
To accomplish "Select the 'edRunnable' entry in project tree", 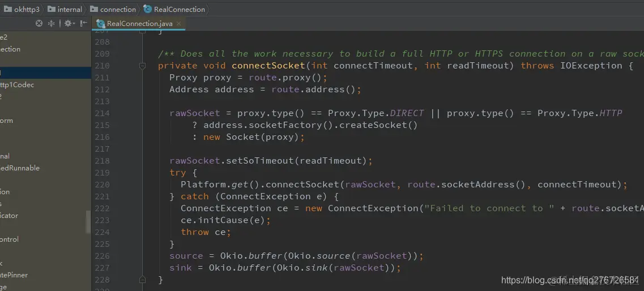I will point(20,168).
